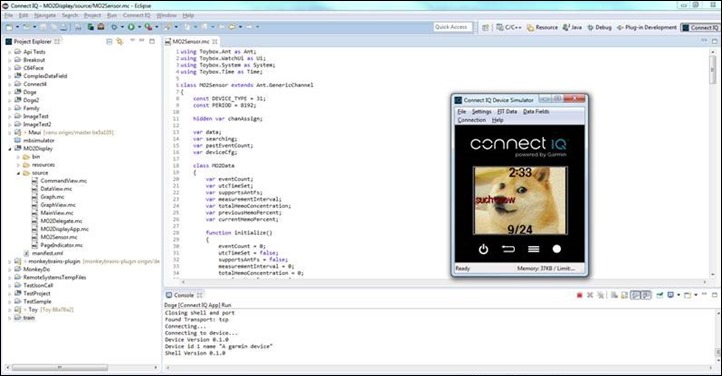722x376 pixels.
Task: Collapse all in Project Explorer
Action: point(109,41)
